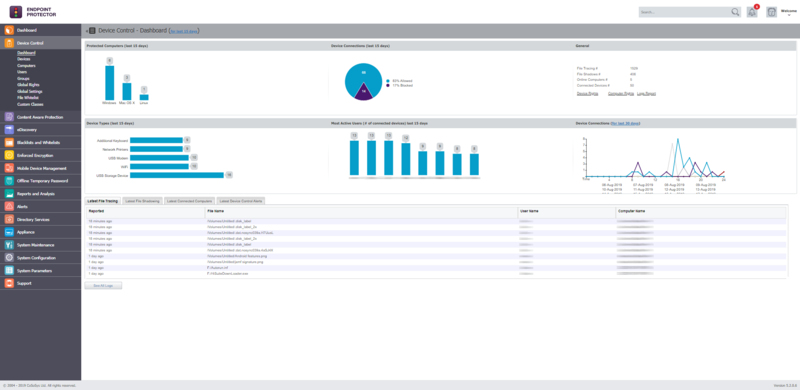Switch to Latest File Shadowing tab
Screen dimensions: 800x390
point(143,201)
